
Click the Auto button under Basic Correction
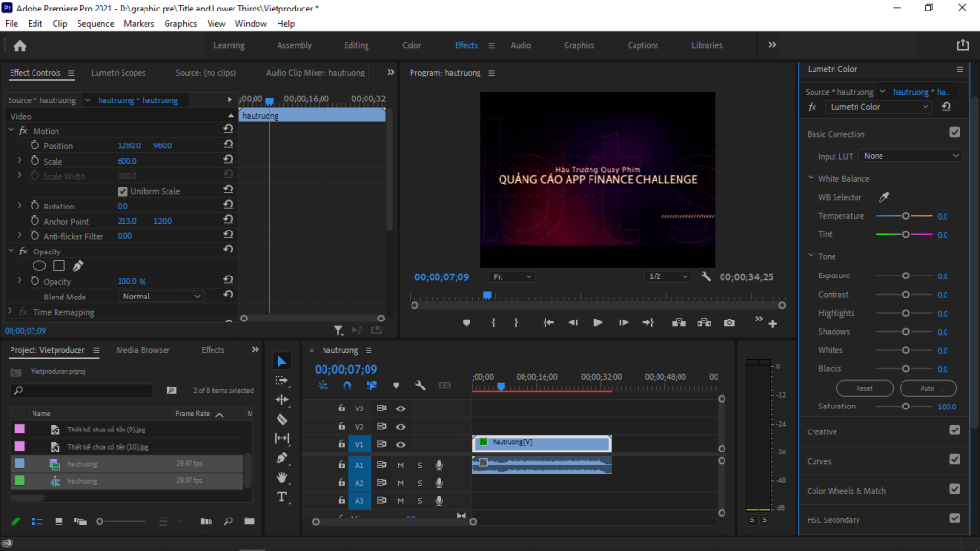(926, 387)
